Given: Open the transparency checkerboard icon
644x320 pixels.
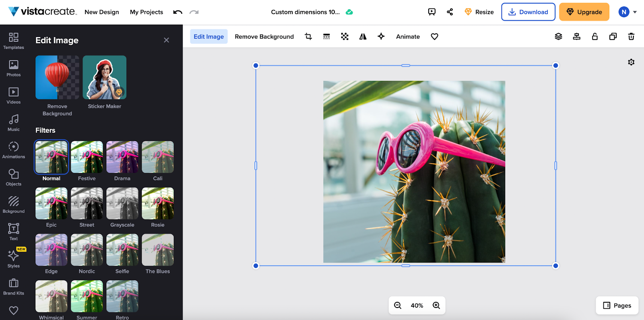Looking at the screenshot, I should tap(345, 37).
